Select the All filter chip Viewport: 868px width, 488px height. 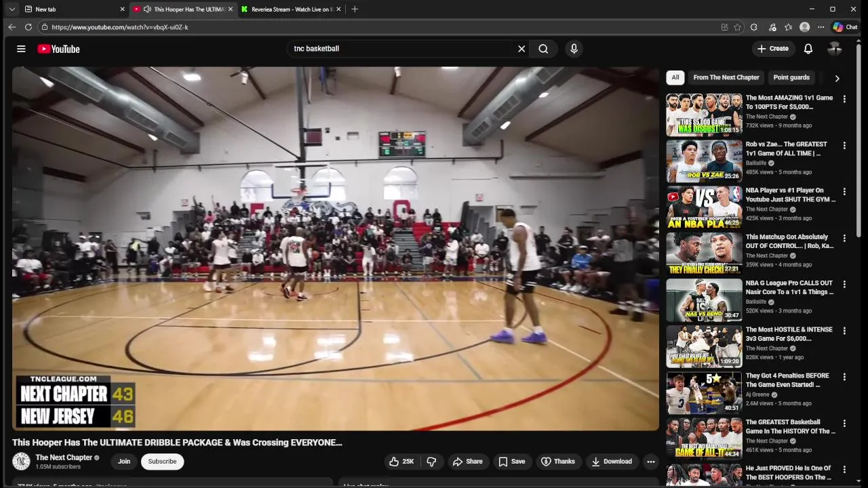pyautogui.click(x=675, y=77)
